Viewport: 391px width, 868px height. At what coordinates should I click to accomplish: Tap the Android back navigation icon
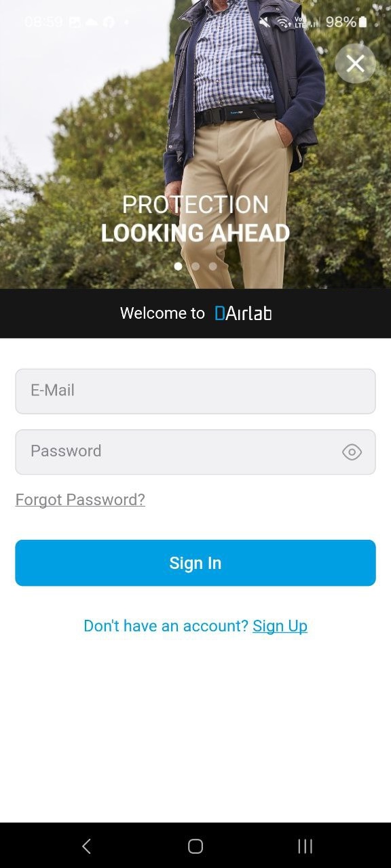point(86,846)
